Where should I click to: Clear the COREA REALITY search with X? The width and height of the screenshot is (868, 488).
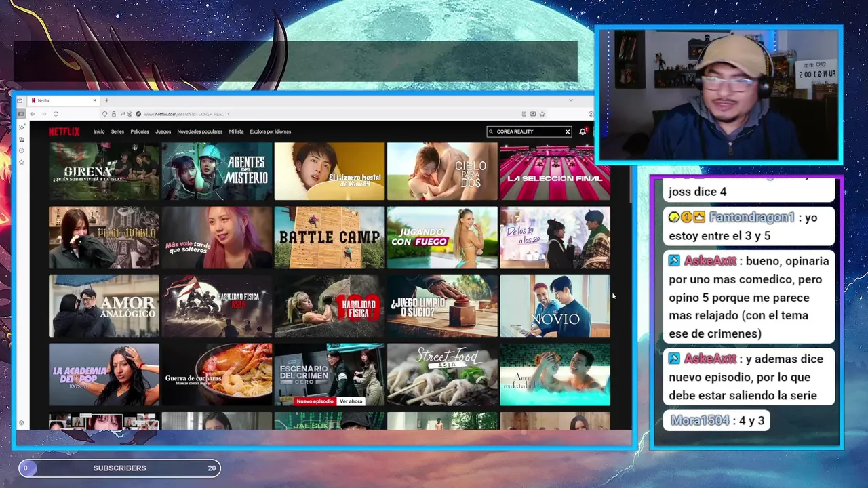tap(568, 131)
